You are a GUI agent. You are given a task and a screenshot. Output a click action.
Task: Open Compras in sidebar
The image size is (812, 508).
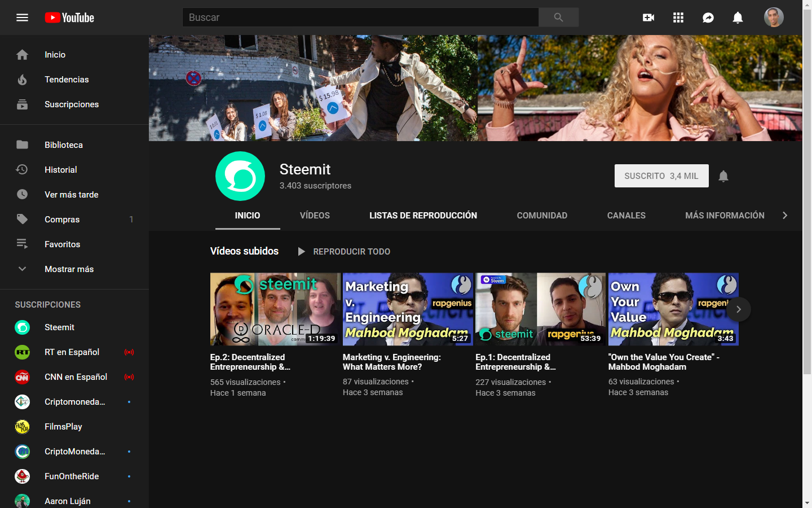click(x=74, y=220)
